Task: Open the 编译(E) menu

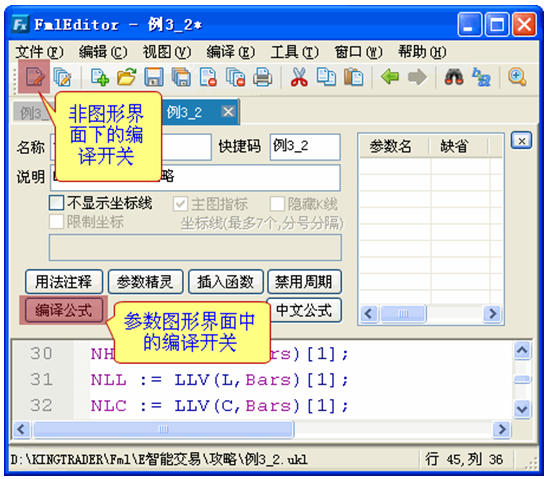Action: [x=231, y=52]
